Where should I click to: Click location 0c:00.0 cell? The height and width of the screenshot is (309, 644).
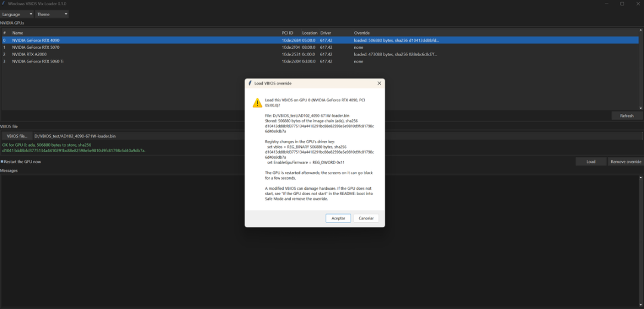pos(309,54)
